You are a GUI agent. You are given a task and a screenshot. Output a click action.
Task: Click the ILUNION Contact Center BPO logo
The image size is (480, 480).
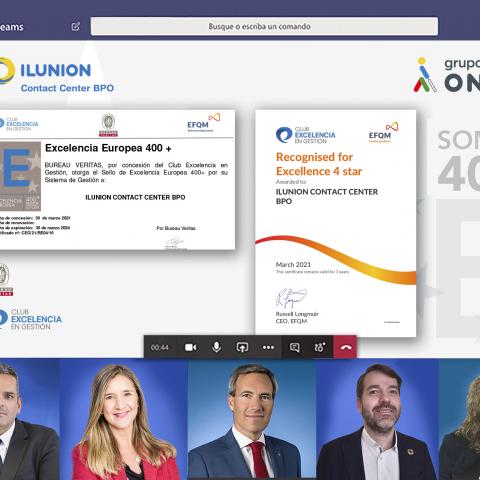[57, 75]
